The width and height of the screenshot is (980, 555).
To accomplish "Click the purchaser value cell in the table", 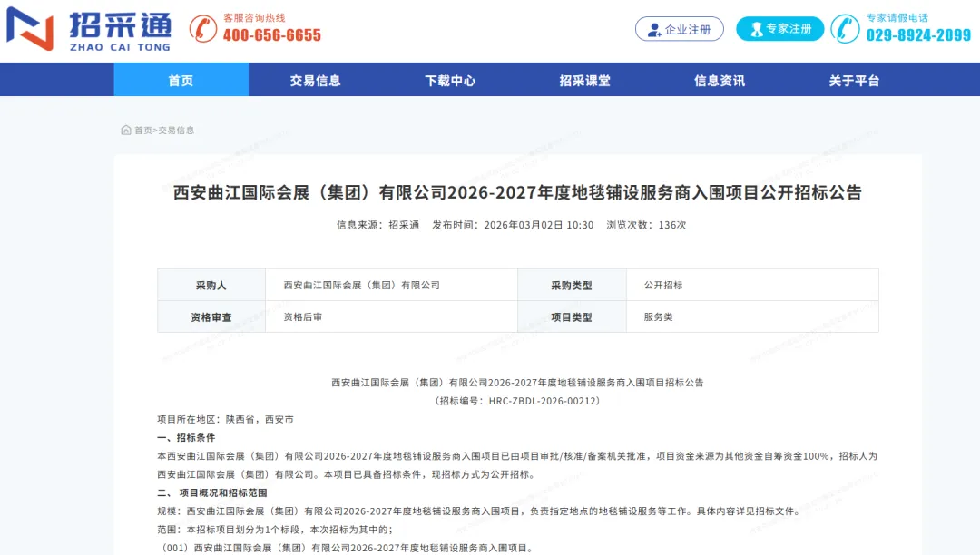I will [x=392, y=286].
